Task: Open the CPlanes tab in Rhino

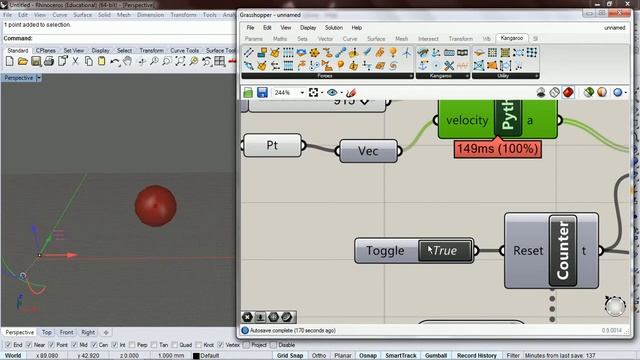Action: click(x=45, y=50)
